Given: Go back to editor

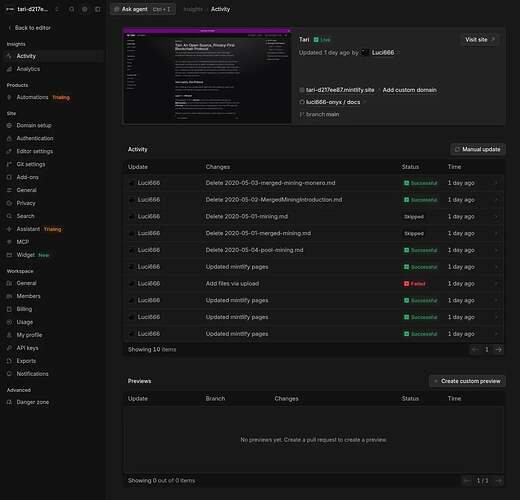Looking at the screenshot, I should click(x=29, y=28).
